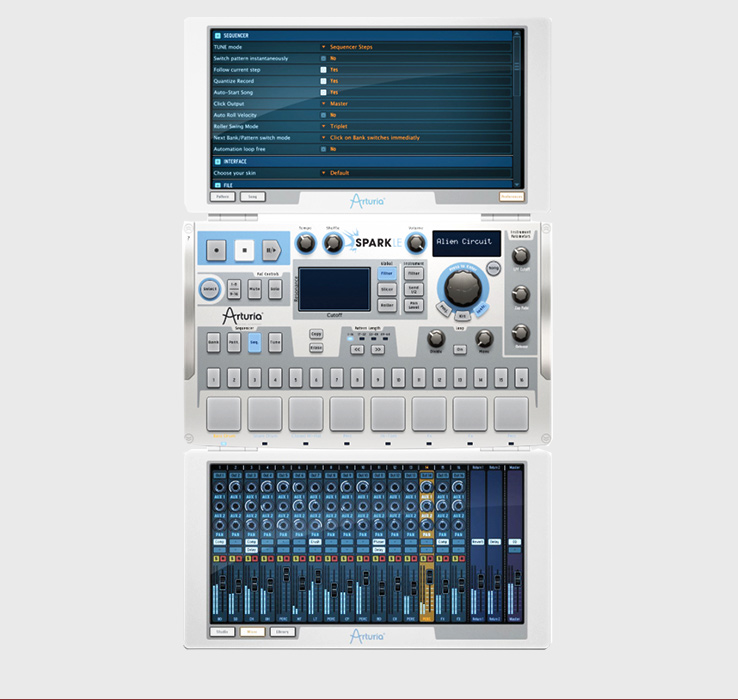
Task: Click the Kit button below jog dial
Action: (x=462, y=316)
